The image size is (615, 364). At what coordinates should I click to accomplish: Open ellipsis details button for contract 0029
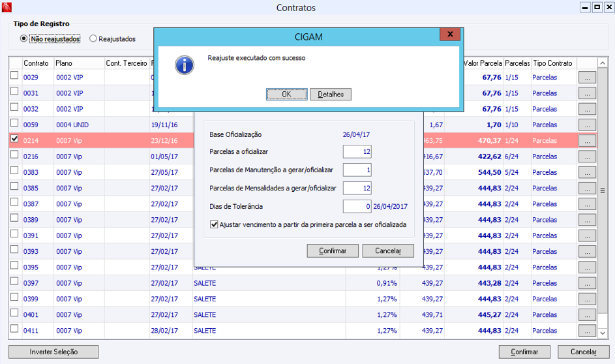pos(587,78)
